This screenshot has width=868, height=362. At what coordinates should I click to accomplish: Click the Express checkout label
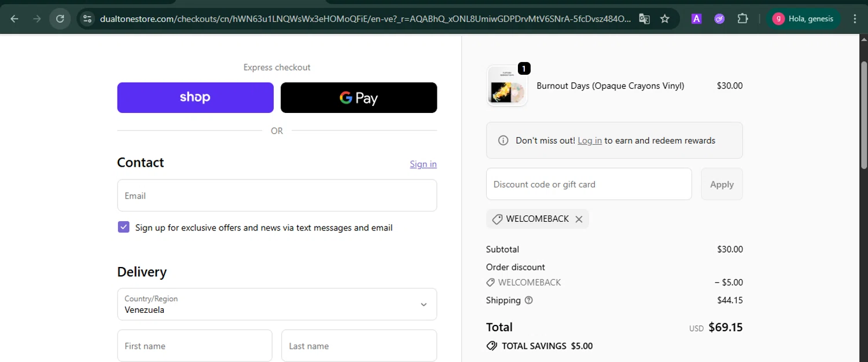coord(277,67)
